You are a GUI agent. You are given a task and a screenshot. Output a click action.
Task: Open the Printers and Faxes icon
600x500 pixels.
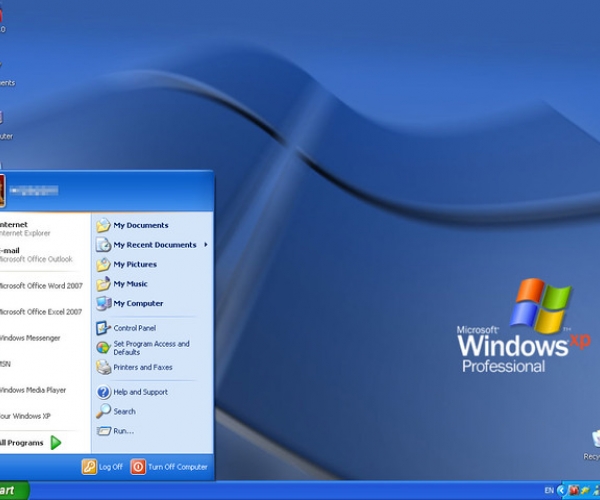coord(103,367)
